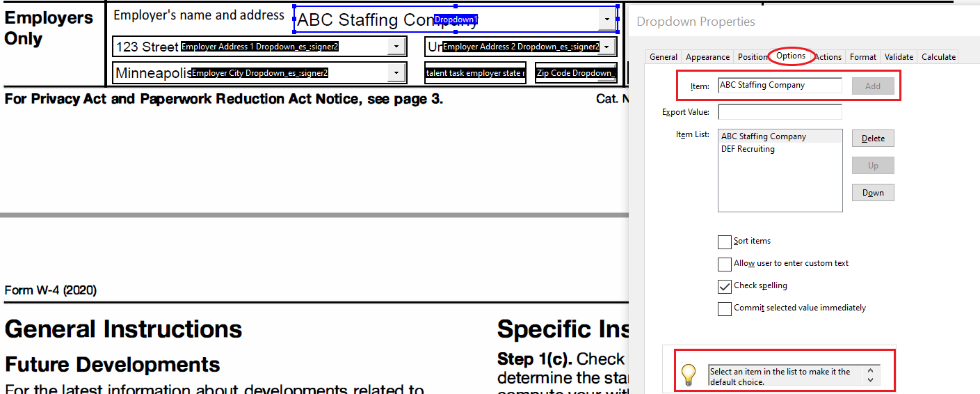The height and width of the screenshot is (394, 980).
Task: Select DEF Recruiting in Item List
Action: (780, 149)
